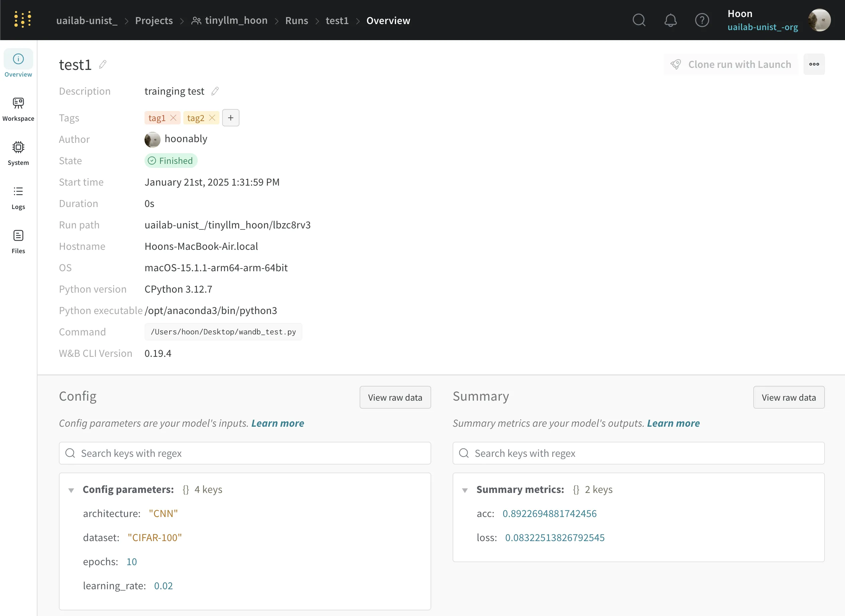The image size is (845, 616).
Task: Remove tag2 with its X icon
Action: coord(212,118)
